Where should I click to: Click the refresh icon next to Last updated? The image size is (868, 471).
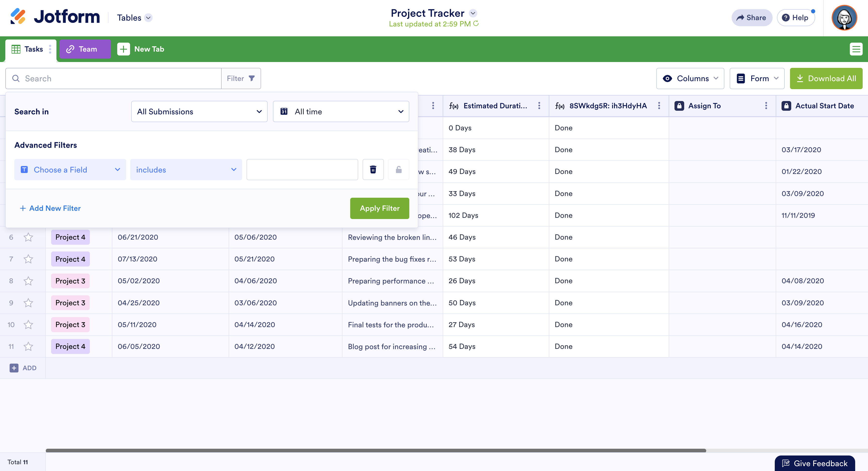click(x=476, y=24)
